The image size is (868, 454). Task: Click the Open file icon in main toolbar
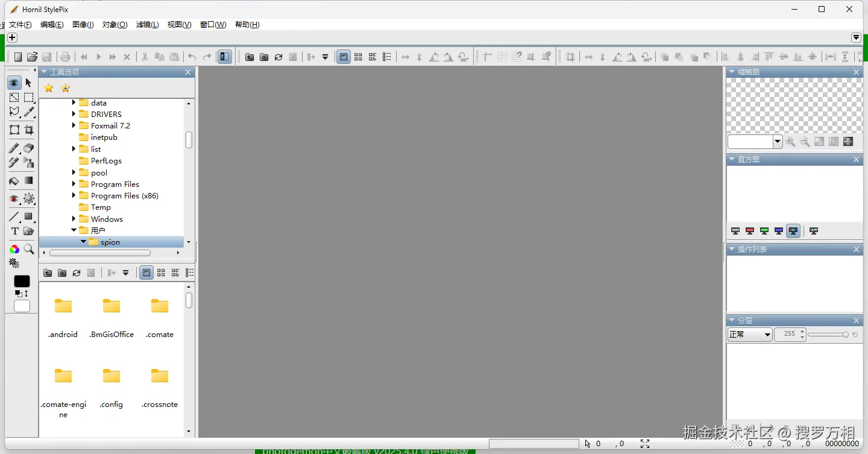tap(32, 57)
